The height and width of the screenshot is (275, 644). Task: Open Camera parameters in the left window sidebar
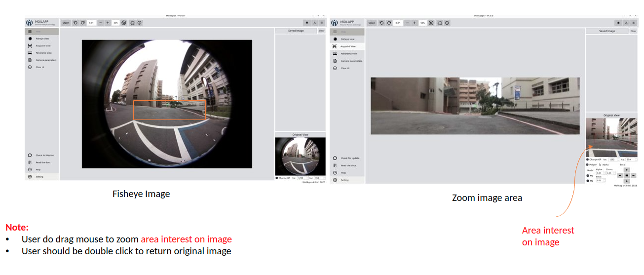(x=42, y=60)
